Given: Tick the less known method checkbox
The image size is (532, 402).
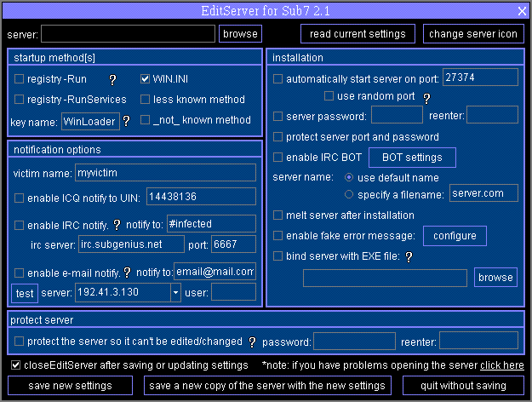Looking at the screenshot, I should 146,99.
